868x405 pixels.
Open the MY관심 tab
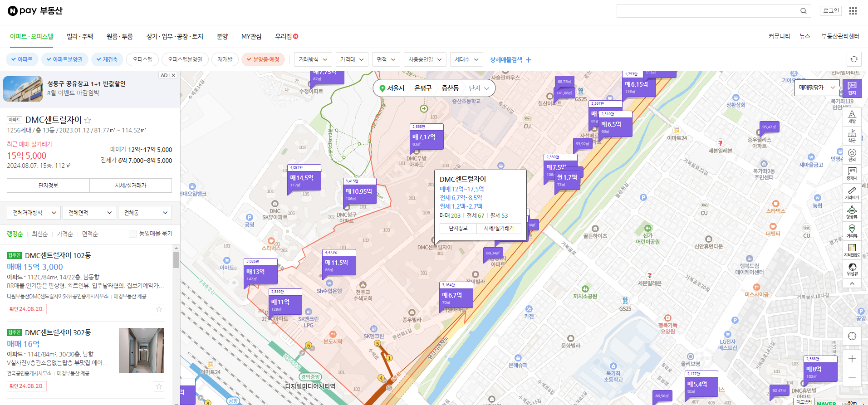pos(251,36)
